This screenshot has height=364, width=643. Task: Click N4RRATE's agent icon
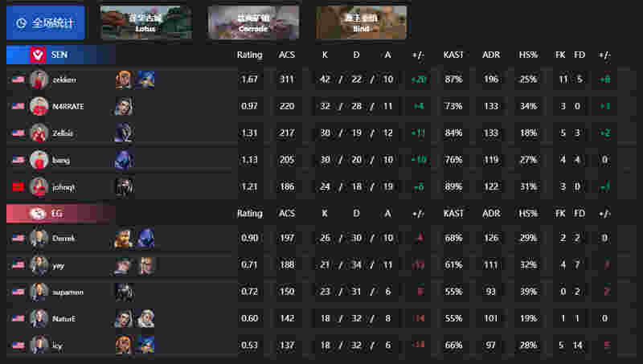pyautogui.click(x=124, y=106)
